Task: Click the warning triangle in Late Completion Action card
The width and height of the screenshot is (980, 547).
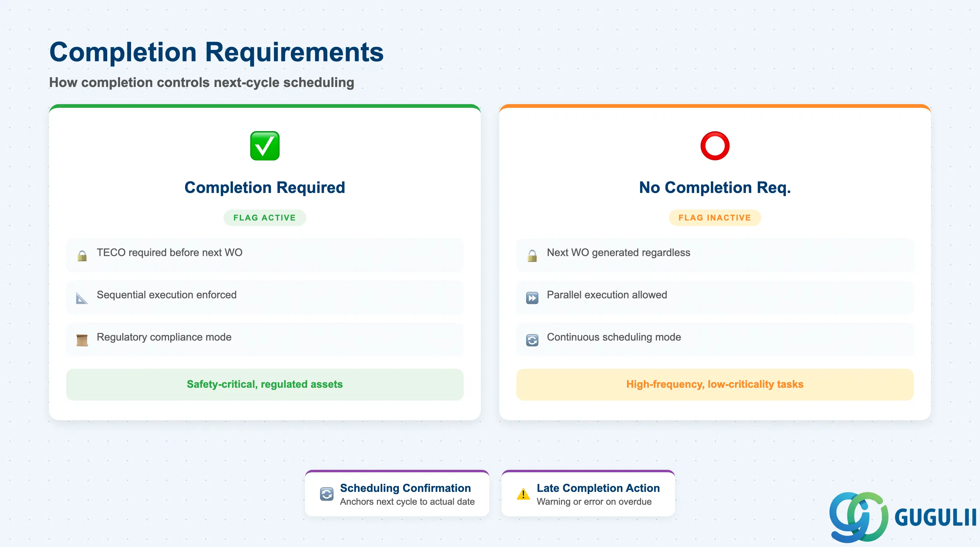Action: click(x=523, y=494)
